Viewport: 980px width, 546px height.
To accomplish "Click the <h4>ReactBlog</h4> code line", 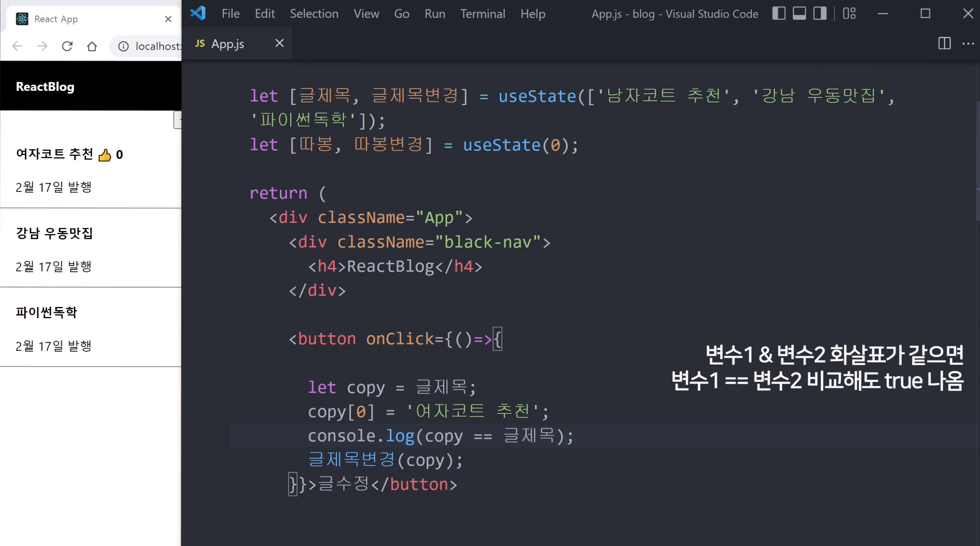I will (395, 266).
